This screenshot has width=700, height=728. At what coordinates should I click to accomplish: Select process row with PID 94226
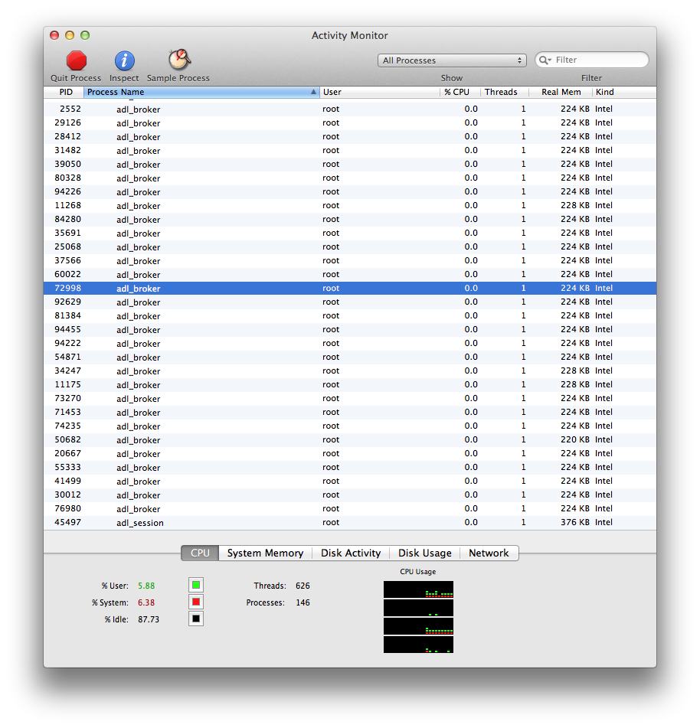tap(350, 191)
